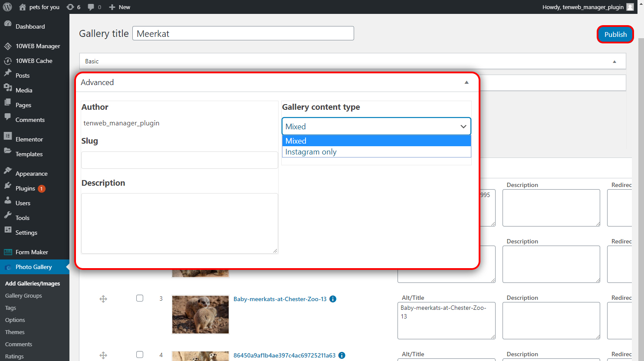Click the 10WEB Manager icon
644x361 pixels.
[x=8, y=46]
